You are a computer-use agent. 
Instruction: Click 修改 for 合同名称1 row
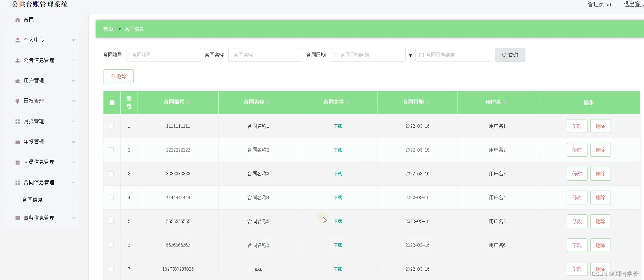(x=577, y=126)
